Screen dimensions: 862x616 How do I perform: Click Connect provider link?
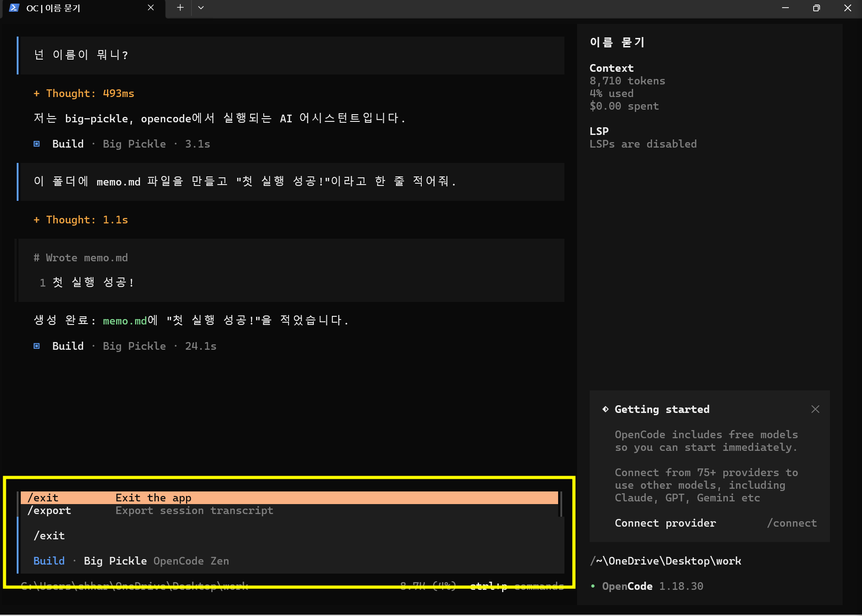click(665, 523)
